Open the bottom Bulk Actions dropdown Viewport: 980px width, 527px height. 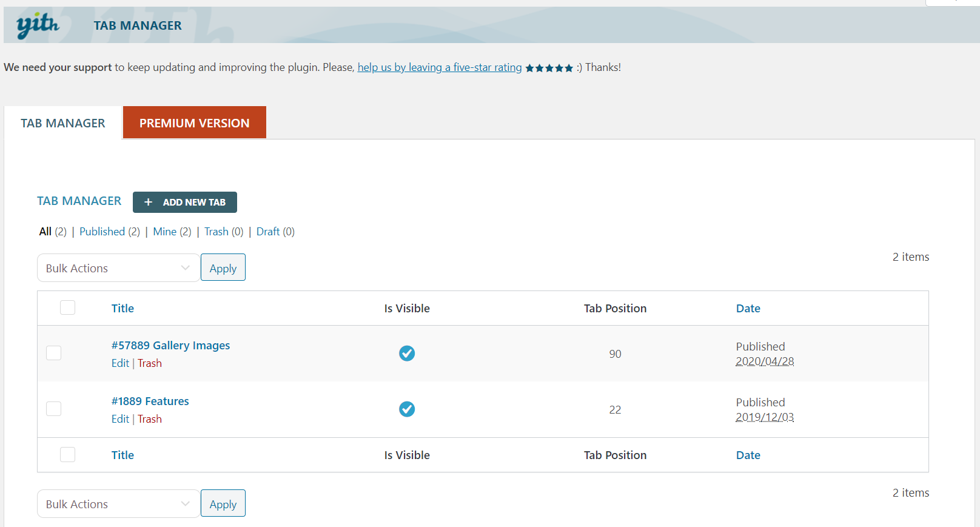[x=118, y=504]
